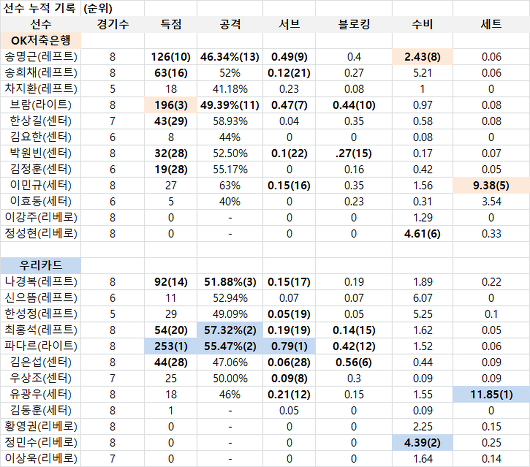Viewport: 530px width, 467px height.
Task: Click defense value 6.07
Action: pos(423,298)
